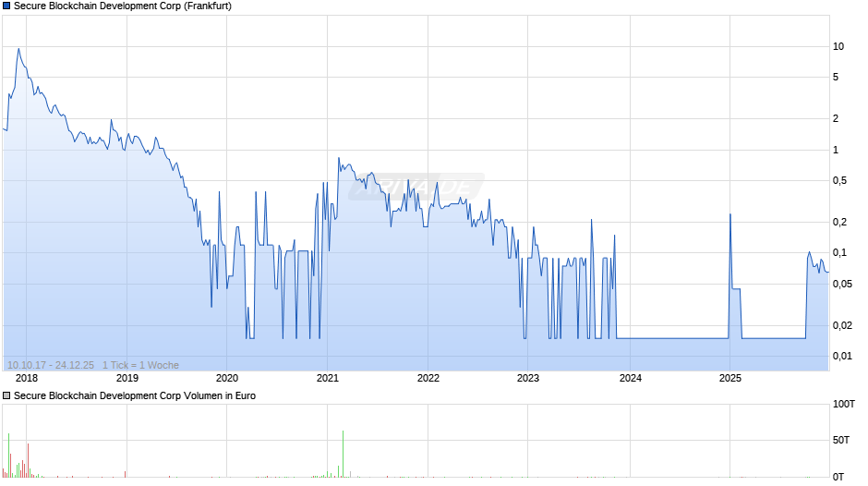This screenshot has height=486, width=868.
Task: Click the price axis value 0,01
Action: pos(842,357)
